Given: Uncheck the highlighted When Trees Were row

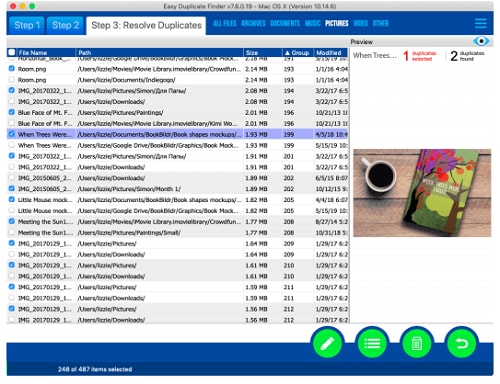Looking at the screenshot, I should click(12, 134).
